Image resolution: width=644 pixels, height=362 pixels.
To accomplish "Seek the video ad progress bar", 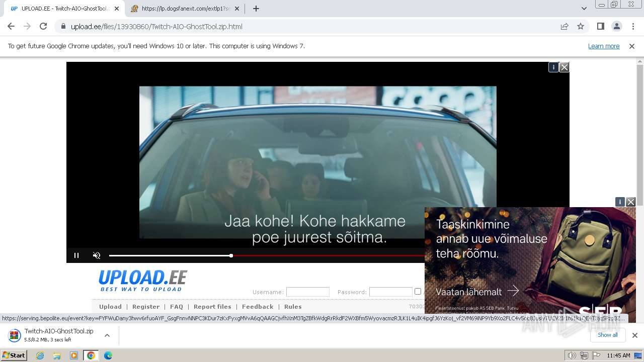I will click(x=267, y=255).
